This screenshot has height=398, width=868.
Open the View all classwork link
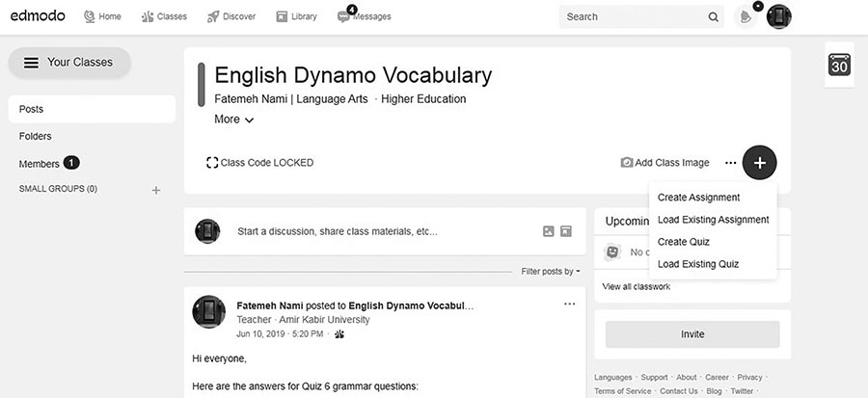click(x=636, y=286)
